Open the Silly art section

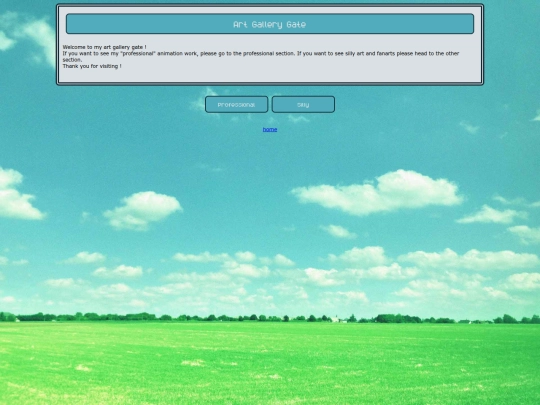click(x=303, y=104)
